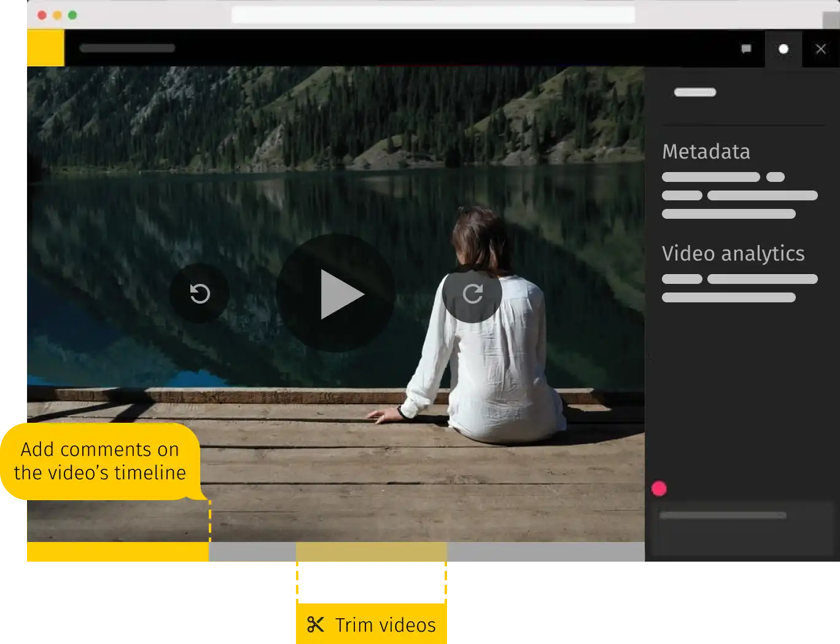Play the video with the center play button
The image size is (840, 644).
(336, 294)
